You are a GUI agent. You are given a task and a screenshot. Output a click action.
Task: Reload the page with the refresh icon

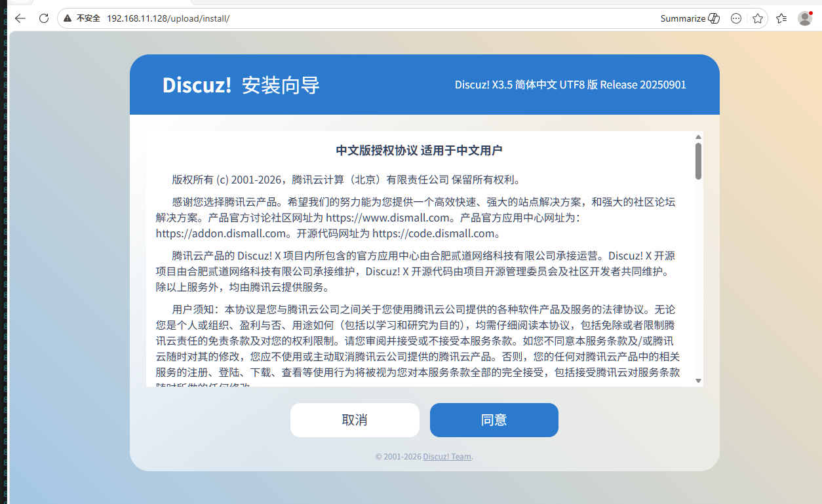(44, 18)
